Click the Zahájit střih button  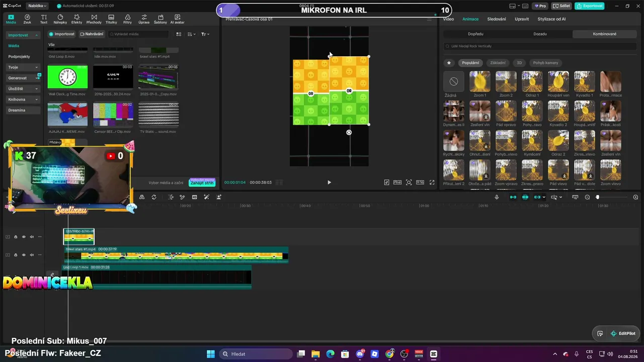[x=202, y=183]
